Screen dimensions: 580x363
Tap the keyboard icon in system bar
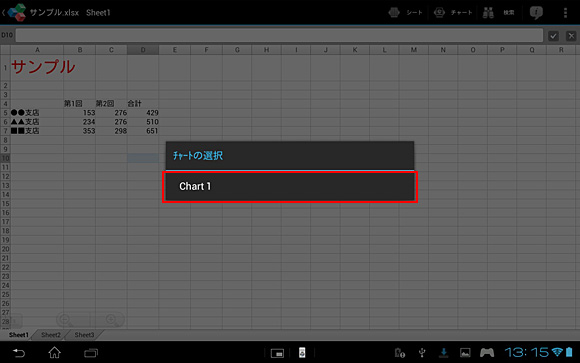point(277,353)
